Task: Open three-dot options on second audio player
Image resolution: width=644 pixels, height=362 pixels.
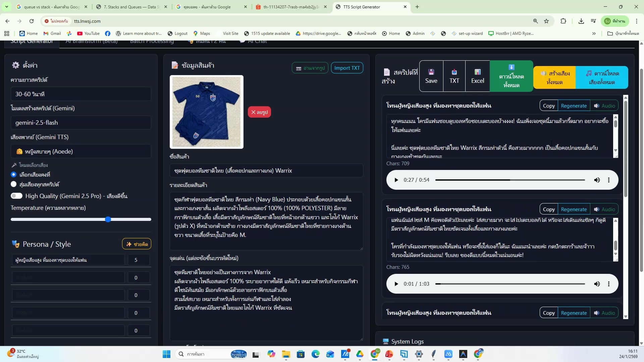Action: tap(609, 284)
